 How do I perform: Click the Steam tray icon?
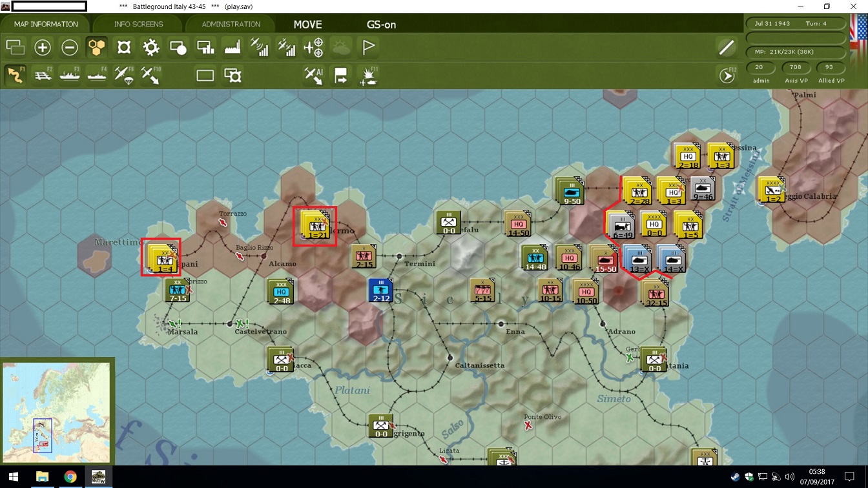pyautogui.click(x=734, y=477)
